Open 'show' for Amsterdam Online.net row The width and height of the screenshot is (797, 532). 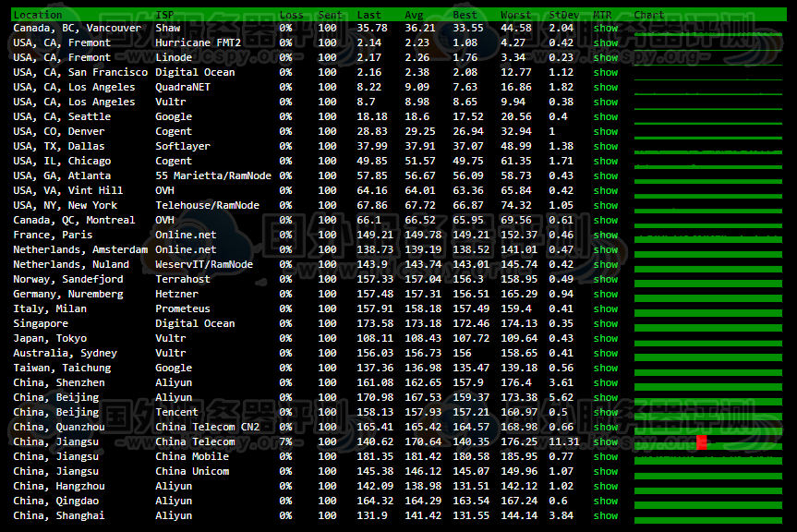[606, 249]
